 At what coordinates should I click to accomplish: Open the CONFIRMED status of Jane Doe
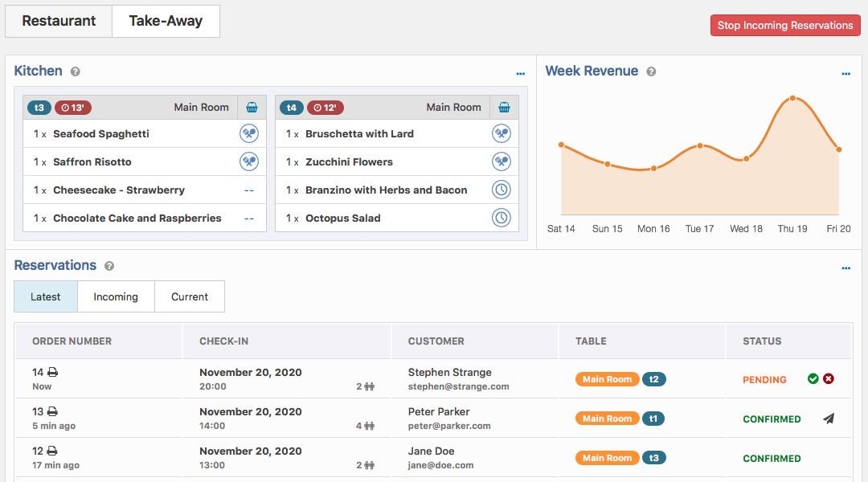coord(772,458)
